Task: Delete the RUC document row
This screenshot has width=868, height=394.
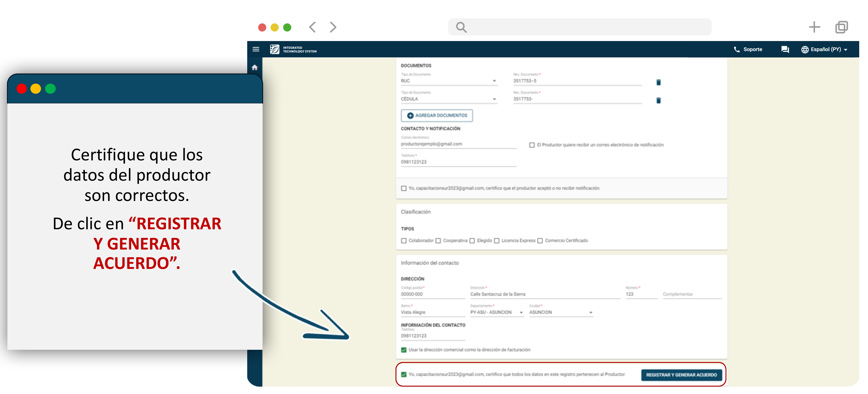Action: pos(658,82)
